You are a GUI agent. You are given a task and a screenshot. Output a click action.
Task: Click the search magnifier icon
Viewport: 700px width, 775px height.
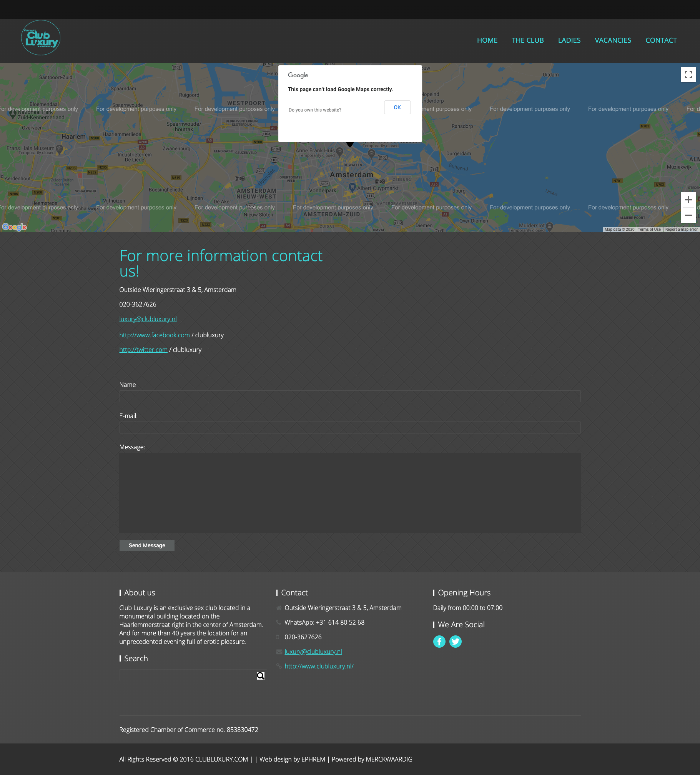(260, 676)
